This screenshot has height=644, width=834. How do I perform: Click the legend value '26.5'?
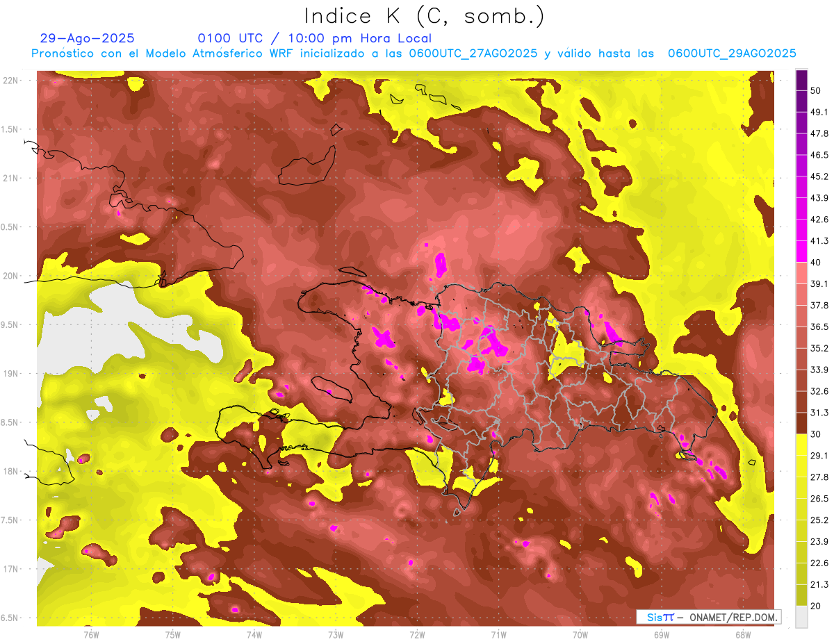pyautogui.click(x=819, y=499)
